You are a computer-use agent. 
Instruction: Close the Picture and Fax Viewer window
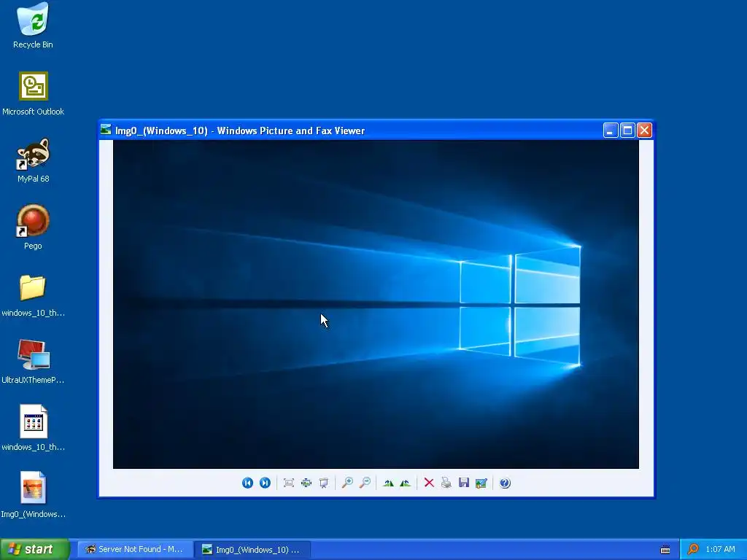tap(645, 130)
